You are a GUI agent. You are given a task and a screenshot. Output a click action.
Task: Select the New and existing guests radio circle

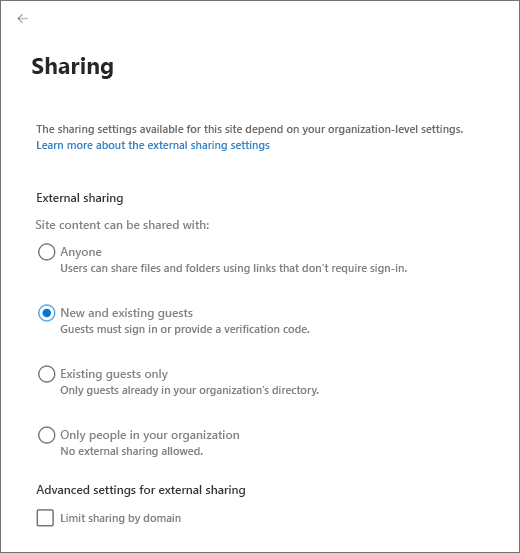pyautogui.click(x=47, y=313)
